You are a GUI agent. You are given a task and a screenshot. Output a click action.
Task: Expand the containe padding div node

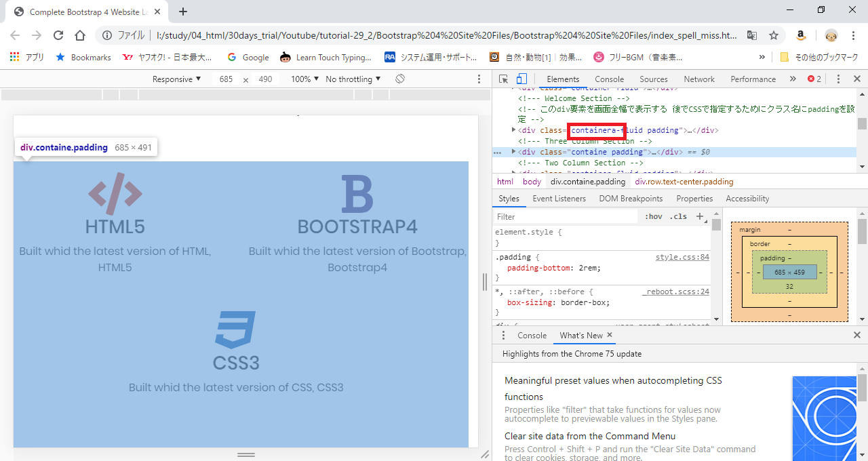pyautogui.click(x=513, y=152)
